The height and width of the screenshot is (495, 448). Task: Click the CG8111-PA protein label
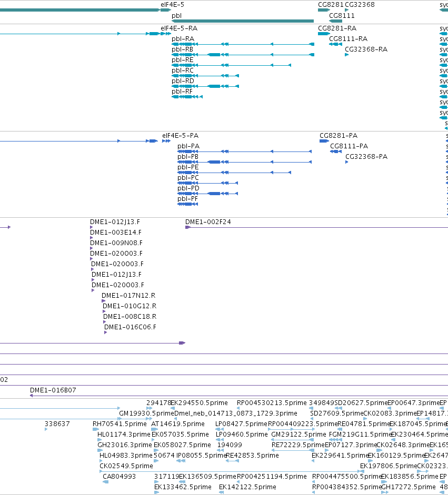[x=349, y=146]
